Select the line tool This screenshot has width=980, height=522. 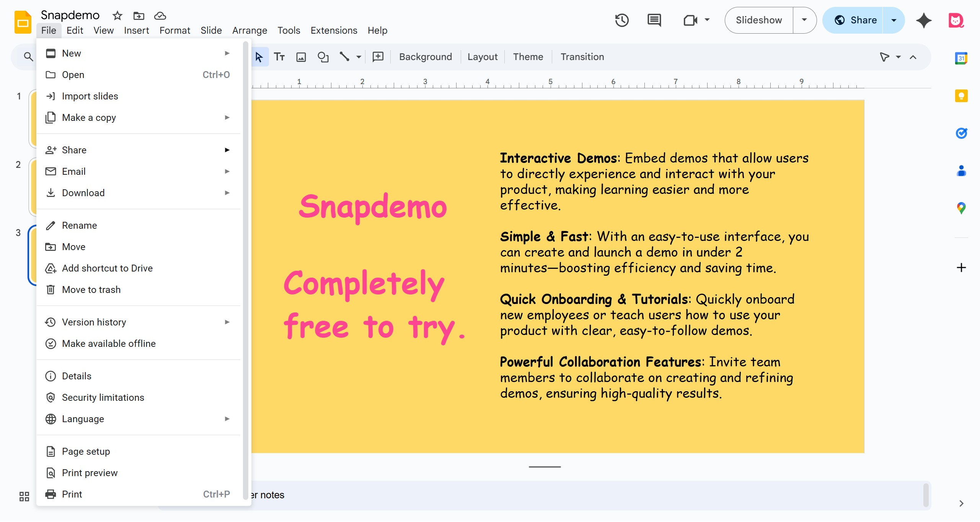click(x=344, y=57)
